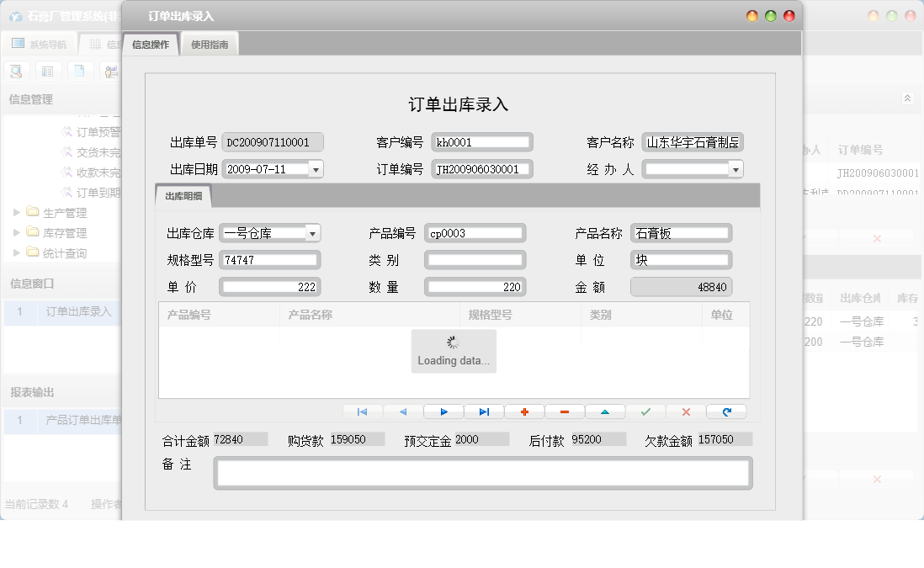The height and width of the screenshot is (568, 924).
Task: Switch to the 使用指南 tab
Action: 209,42
